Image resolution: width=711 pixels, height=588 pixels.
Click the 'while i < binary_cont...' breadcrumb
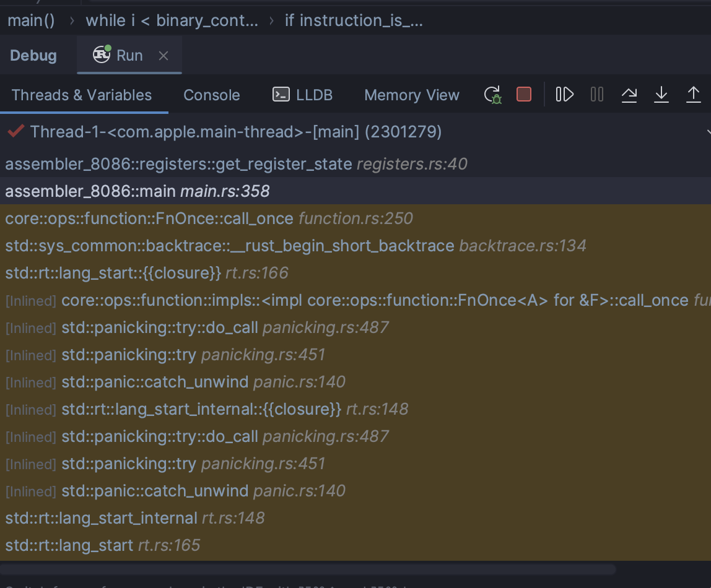[172, 20]
